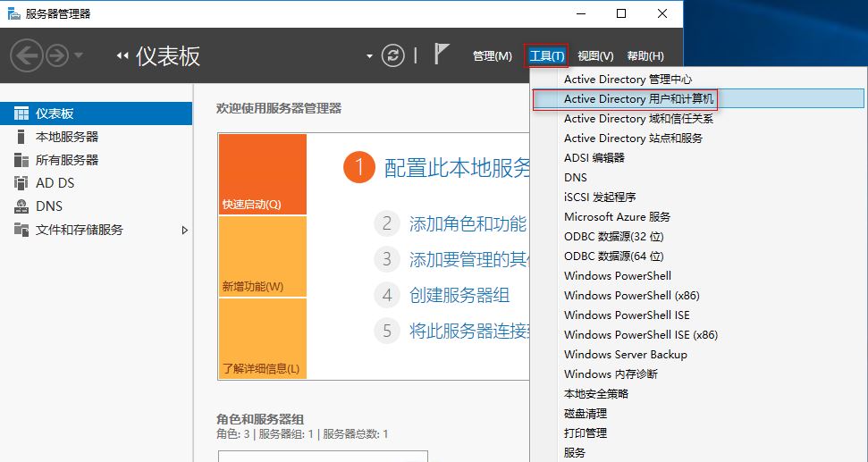
Task: Open navigation history dropdown next to forward arrow
Action: coord(79,55)
